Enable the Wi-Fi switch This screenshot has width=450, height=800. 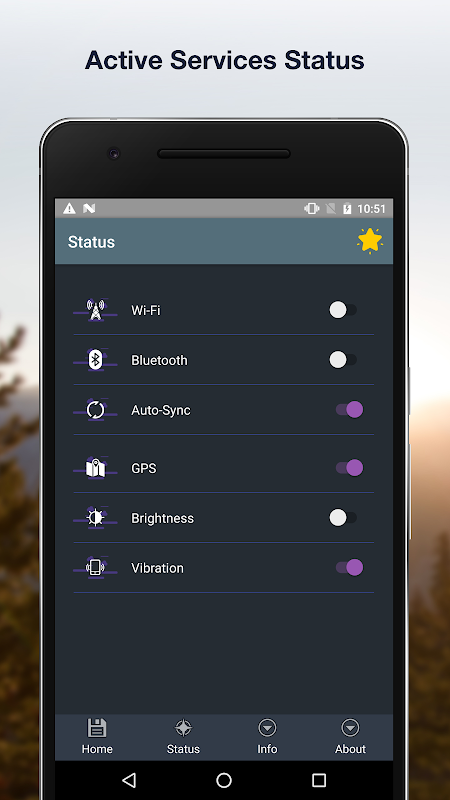343,310
